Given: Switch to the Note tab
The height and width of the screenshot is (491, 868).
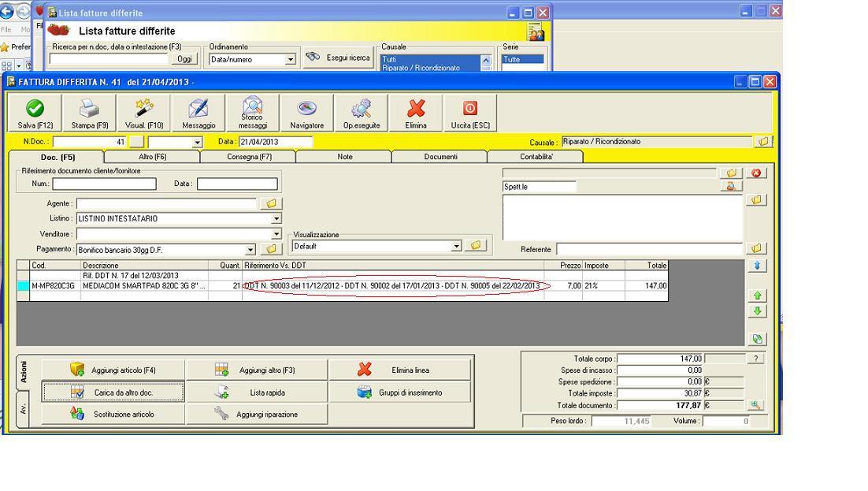Looking at the screenshot, I should click(x=345, y=157).
